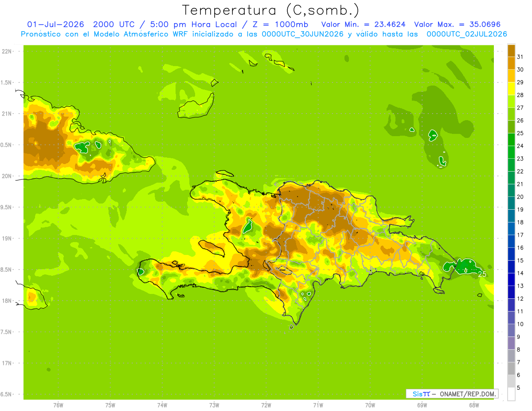Click the '25' contour label on the map
532x411 pixels.
click(482, 274)
